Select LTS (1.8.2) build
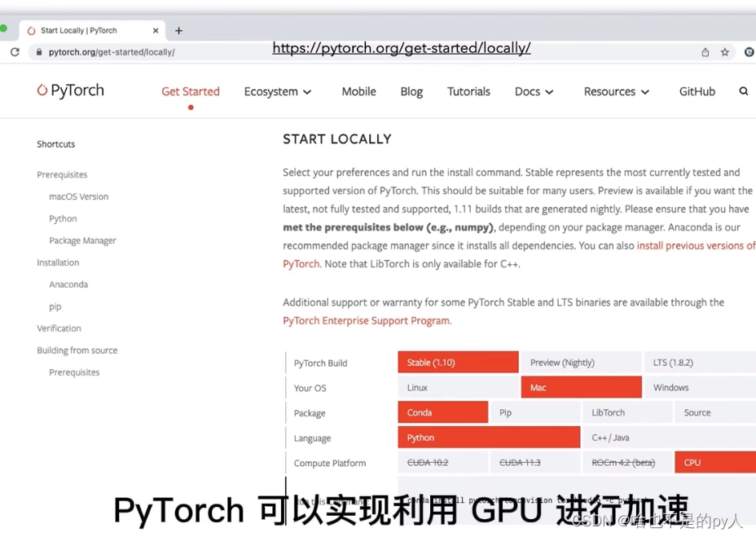 coord(700,363)
